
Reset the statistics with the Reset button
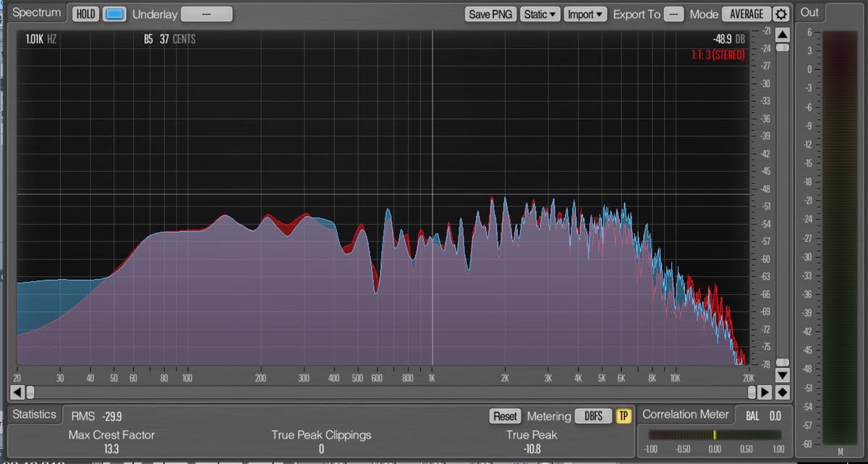pos(505,416)
